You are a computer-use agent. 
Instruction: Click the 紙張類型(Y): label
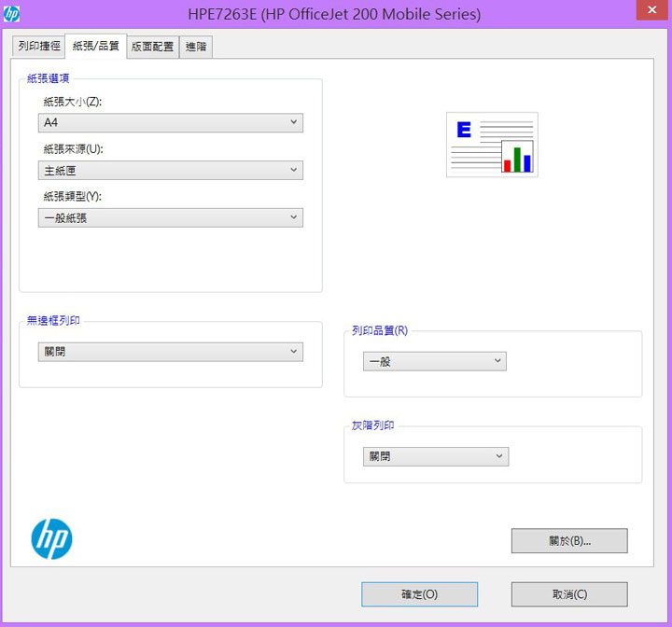pos(73,197)
